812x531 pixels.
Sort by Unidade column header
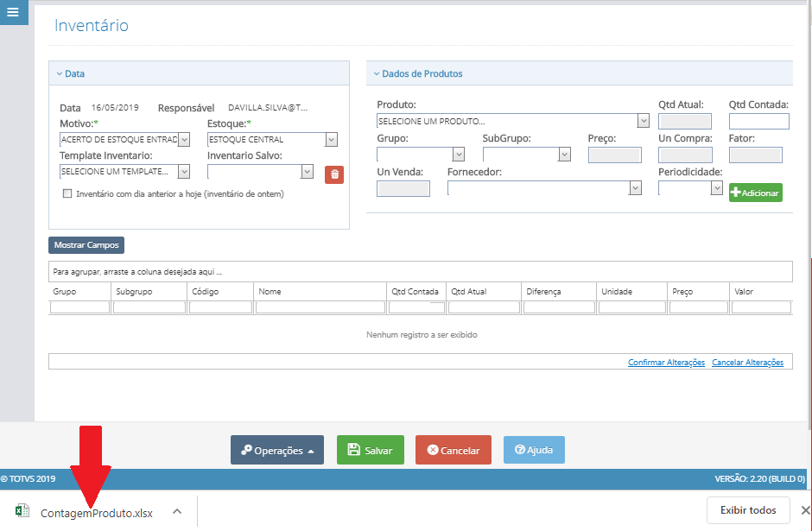tap(617, 291)
